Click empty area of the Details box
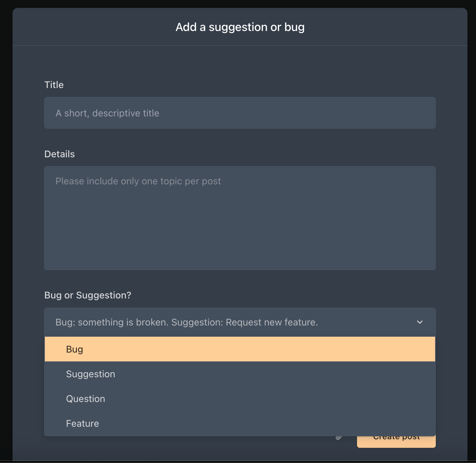 pyautogui.click(x=240, y=231)
